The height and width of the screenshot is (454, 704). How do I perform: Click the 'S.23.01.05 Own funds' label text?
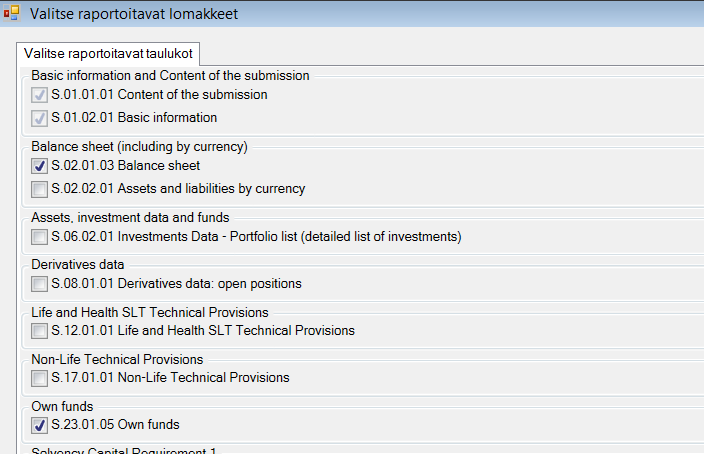click(115, 424)
